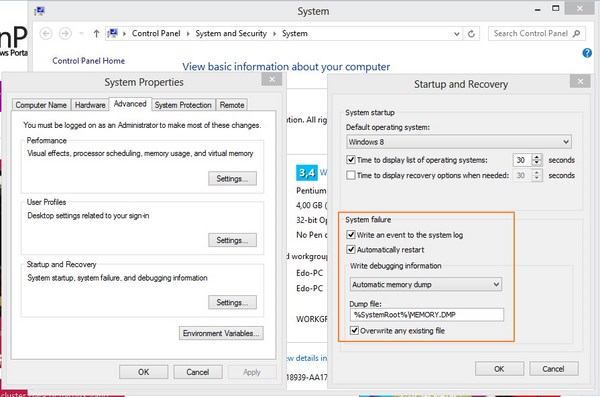Toggle Time to display list of operating systems
Viewport: 600px width, 397px height.
[351, 160]
